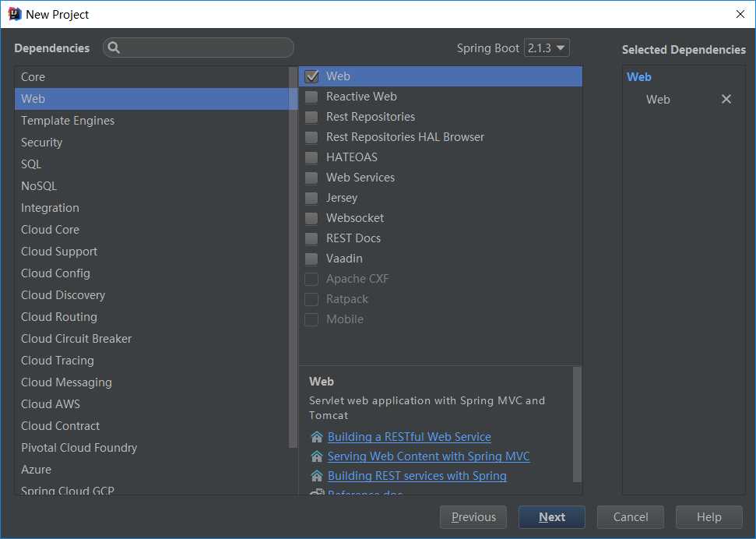
Task: Cancel the New Project wizard
Action: click(630, 517)
